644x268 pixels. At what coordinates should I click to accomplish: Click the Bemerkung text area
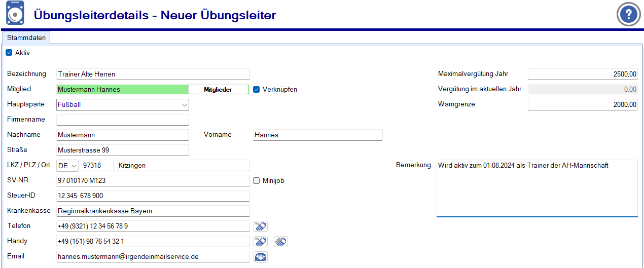point(537,188)
